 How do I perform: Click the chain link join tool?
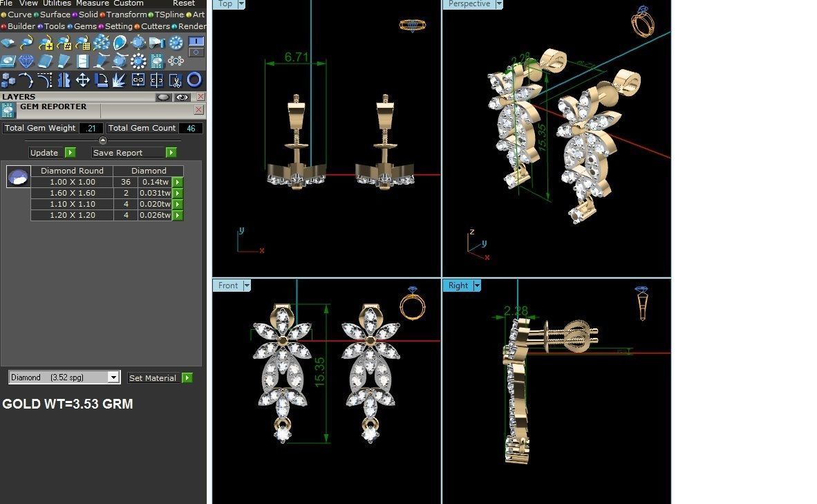click(138, 80)
